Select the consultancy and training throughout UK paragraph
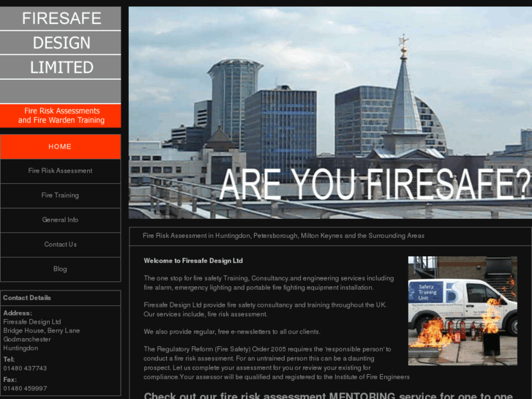This screenshot has width=532, height=399. [x=265, y=310]
